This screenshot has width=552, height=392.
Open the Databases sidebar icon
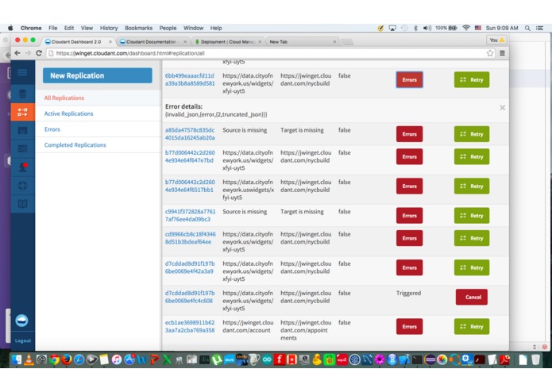tap(22, 94)
